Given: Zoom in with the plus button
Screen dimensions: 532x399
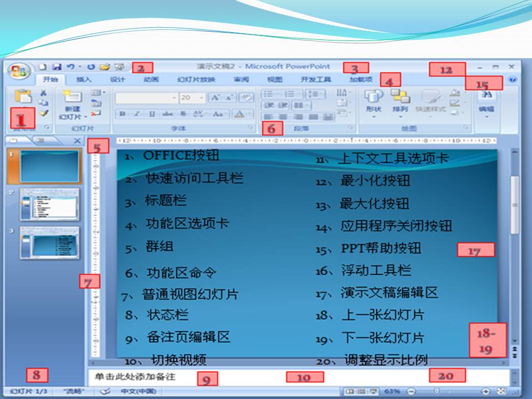Looking at the screenshot, I should pyautogui.click(x=486, y=391).
